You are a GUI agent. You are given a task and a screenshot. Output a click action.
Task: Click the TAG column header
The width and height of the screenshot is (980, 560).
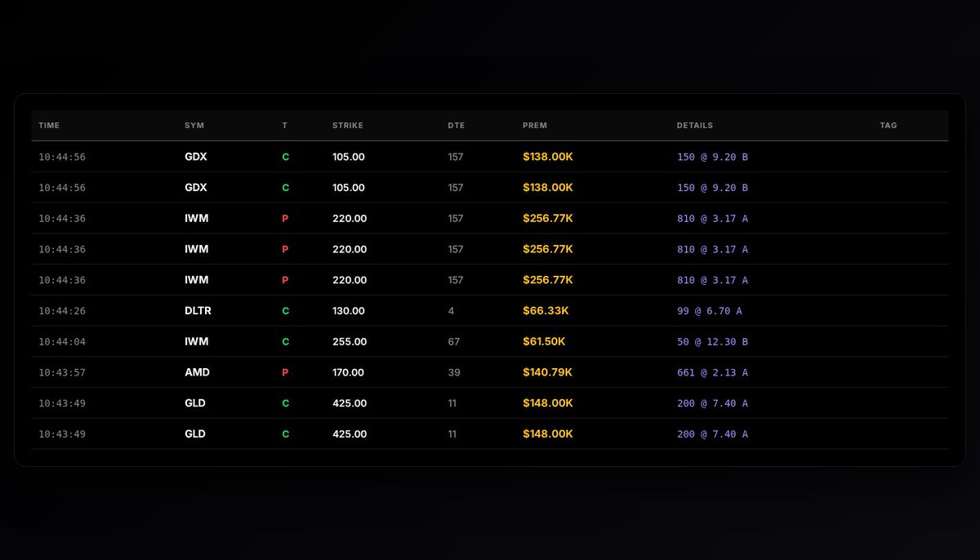click(888, 125)
